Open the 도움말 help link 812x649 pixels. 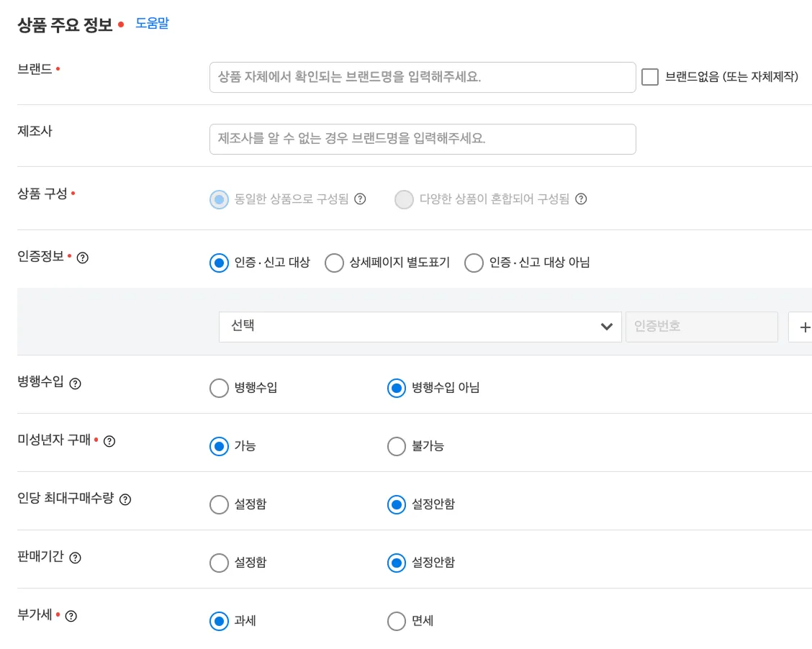tap(153, 23)
